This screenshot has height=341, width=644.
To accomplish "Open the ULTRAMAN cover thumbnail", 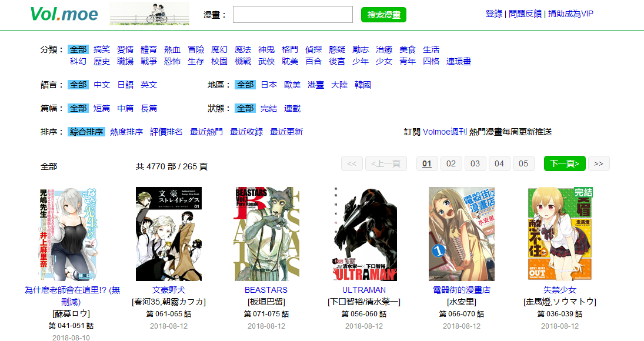I will 364,234.
